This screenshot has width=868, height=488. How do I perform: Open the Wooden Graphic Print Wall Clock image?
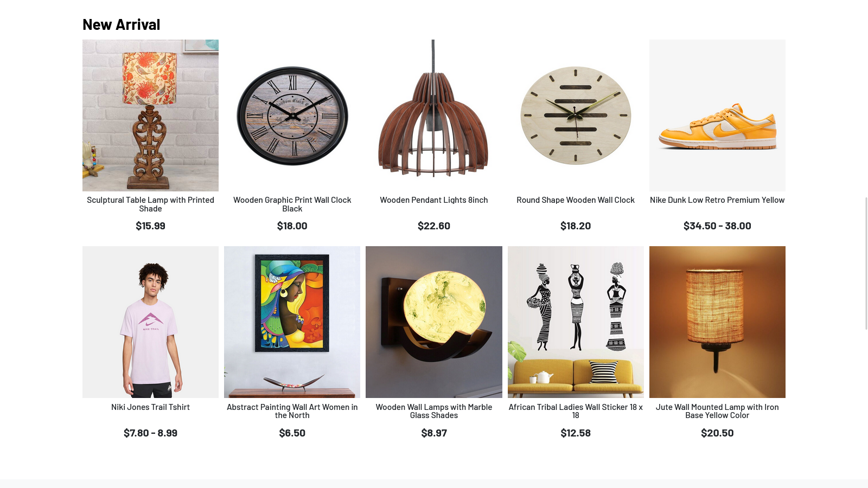point(292,115)
